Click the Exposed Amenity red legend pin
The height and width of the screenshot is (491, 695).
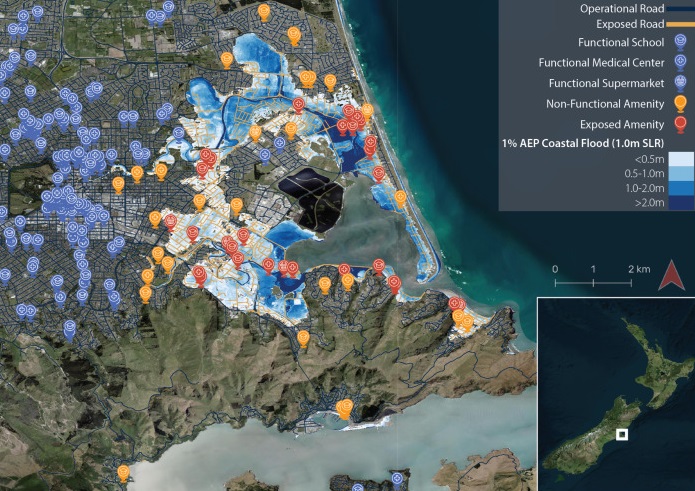(680, 124)
